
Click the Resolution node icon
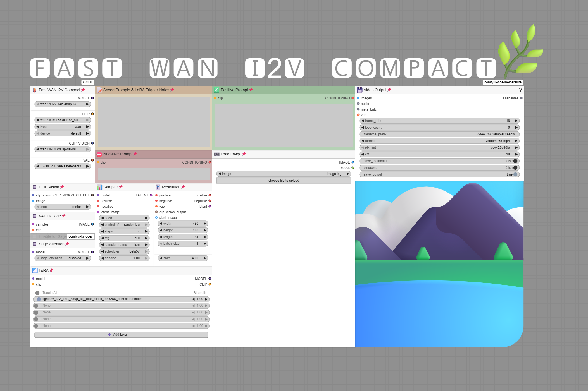[x=158, y=187]
